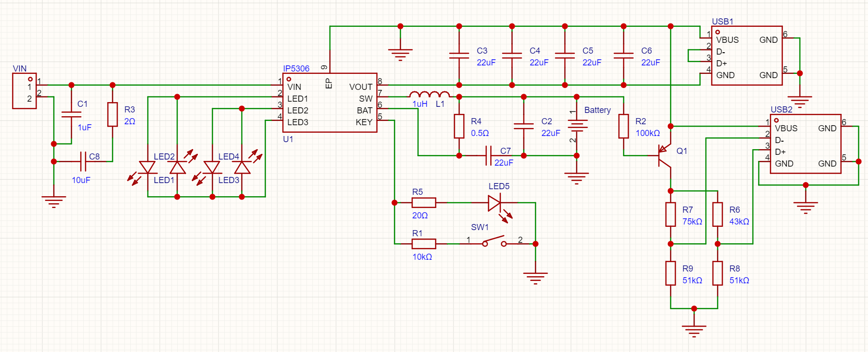Click the R5 resistor symbol

point(423,203)
